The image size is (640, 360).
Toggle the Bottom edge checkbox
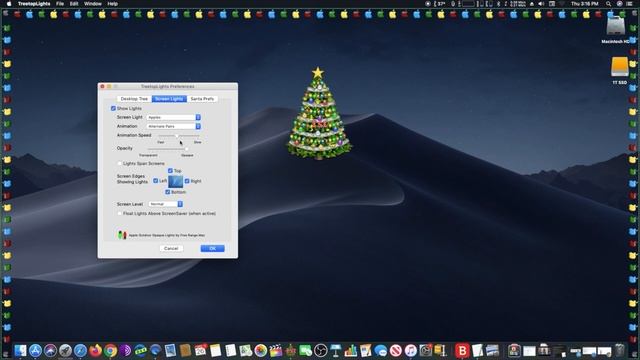[167, 192]
